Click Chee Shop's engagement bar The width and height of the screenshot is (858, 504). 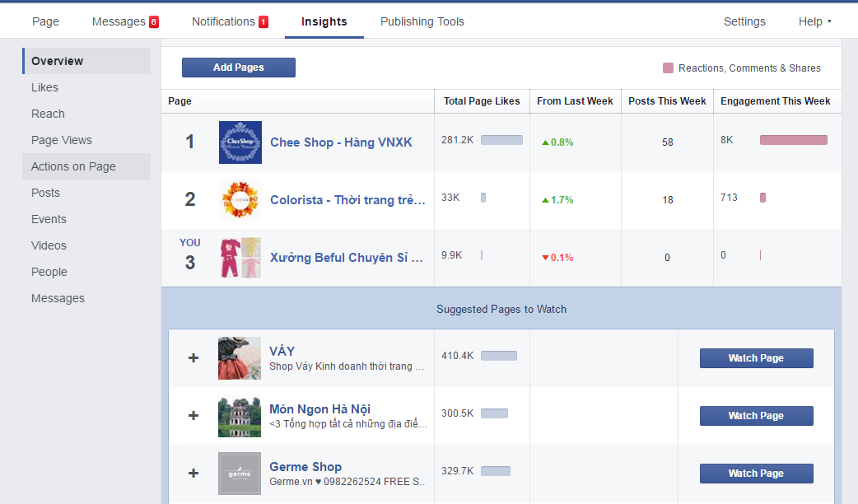(x=793, y=139)
